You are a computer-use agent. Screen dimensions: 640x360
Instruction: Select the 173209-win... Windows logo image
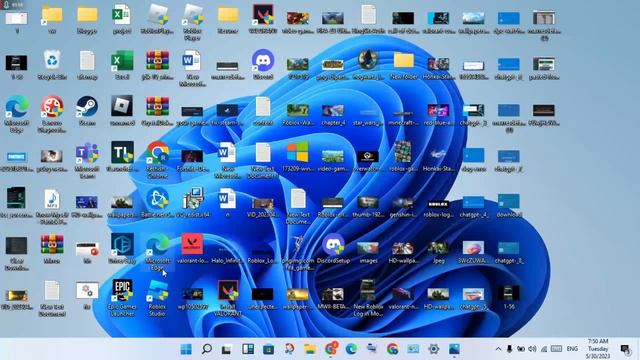[298, 156]
